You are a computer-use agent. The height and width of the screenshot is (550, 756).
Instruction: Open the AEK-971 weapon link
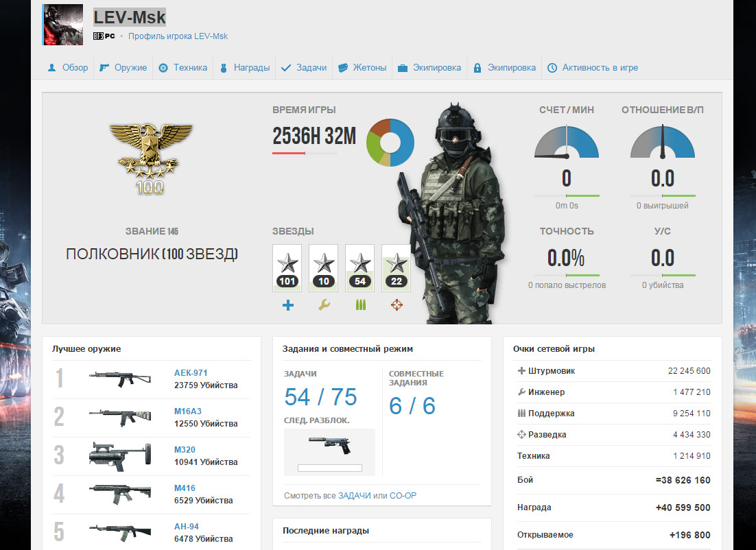191,373
